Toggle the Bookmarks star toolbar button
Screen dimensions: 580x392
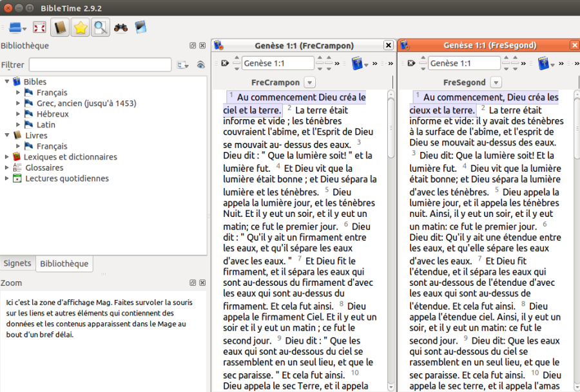tap(81, 28)
